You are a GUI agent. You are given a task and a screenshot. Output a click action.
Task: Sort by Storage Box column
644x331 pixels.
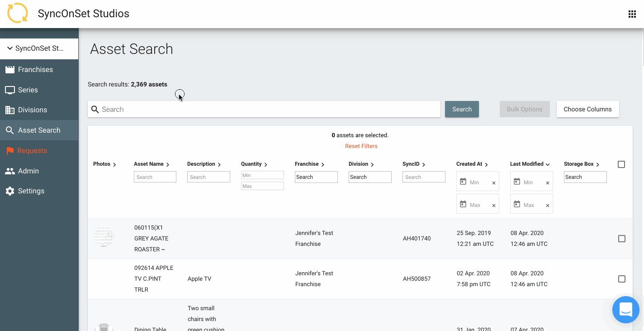pyautogui.click(x=582, y=164)
